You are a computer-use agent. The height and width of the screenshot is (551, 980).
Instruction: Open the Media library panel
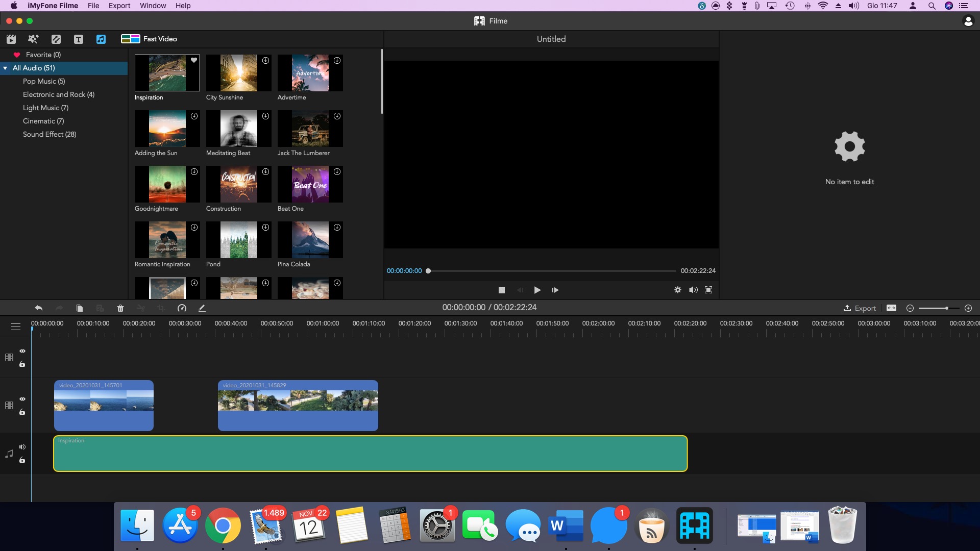(11, 39)
